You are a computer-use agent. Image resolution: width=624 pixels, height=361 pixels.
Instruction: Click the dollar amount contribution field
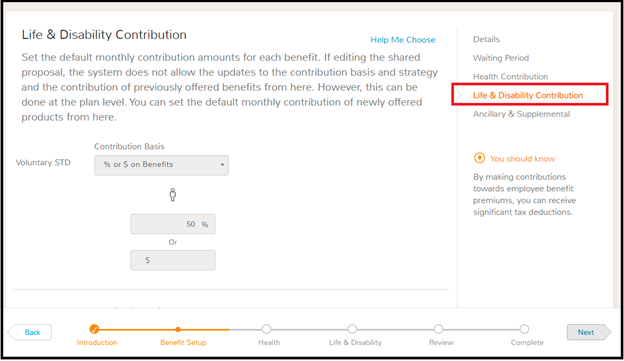pyautogui.click(x=173, y=260)
